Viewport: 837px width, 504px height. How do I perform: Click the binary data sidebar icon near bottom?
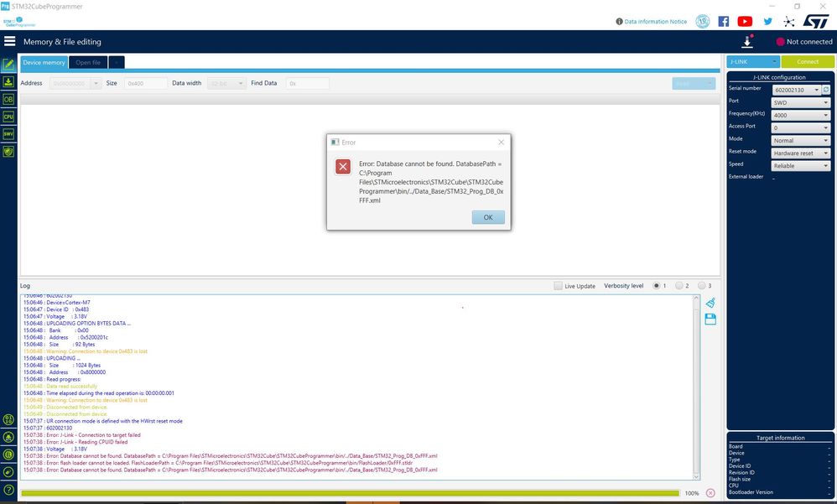tap(8, 419)
